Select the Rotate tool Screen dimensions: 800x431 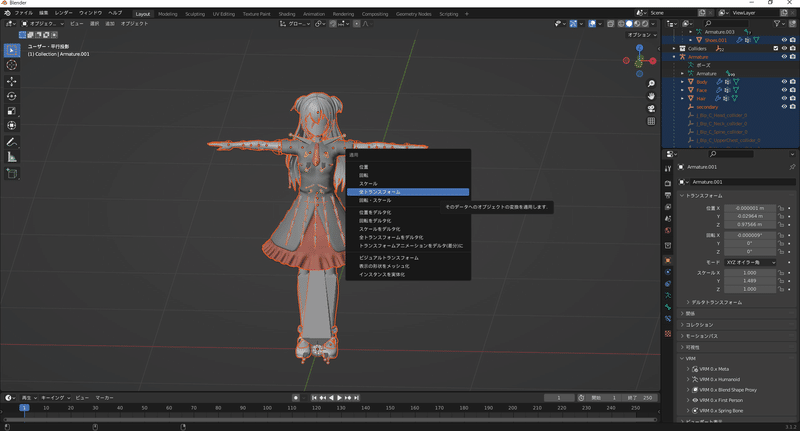click(x=12, y=96)
